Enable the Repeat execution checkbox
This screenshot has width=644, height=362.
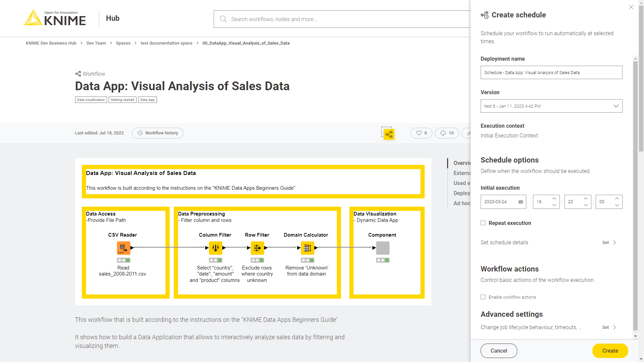coord(483,223)
